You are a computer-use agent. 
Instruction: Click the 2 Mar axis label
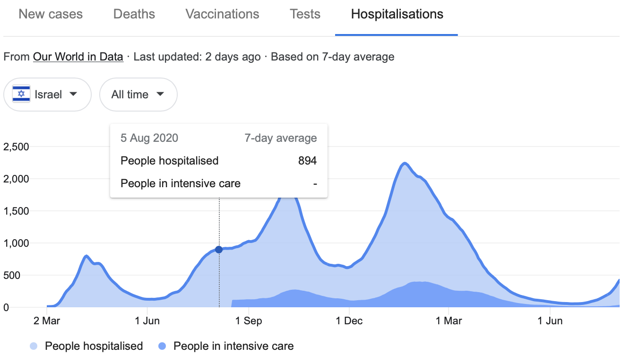tap(47, 321)
